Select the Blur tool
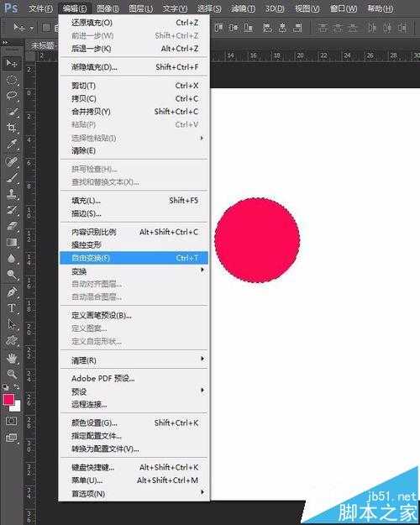The height and width of the screenshot is (525, 420). [x=12, y=259]
